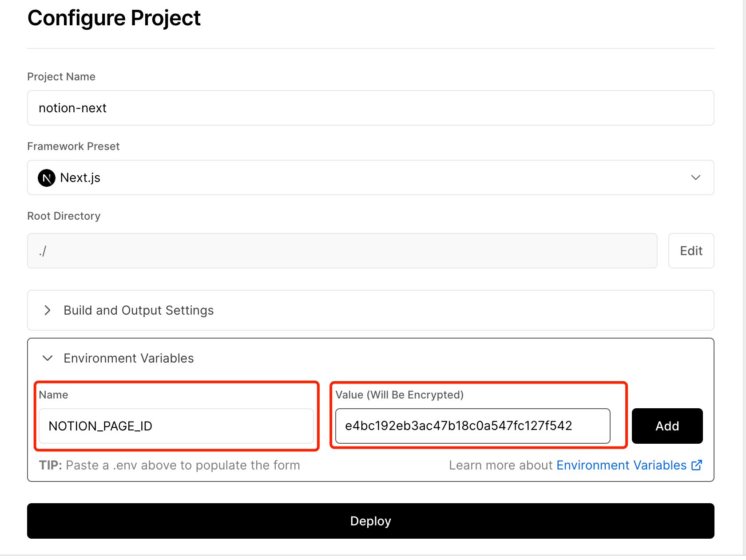Select the Next.js framework preset text
The image size is (746, 560).
[x=80, y=178]
